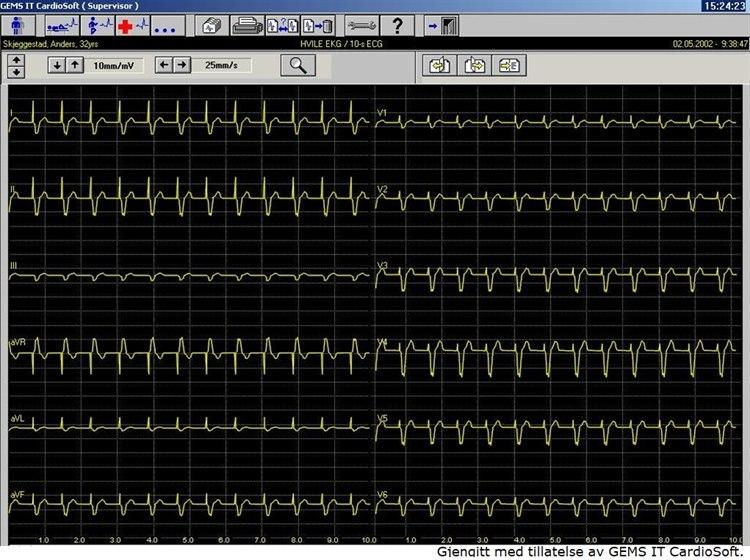The image size is (750, 560).
Task: Click the 15:24:23 clock in the title bar
Action: (725, 6)
